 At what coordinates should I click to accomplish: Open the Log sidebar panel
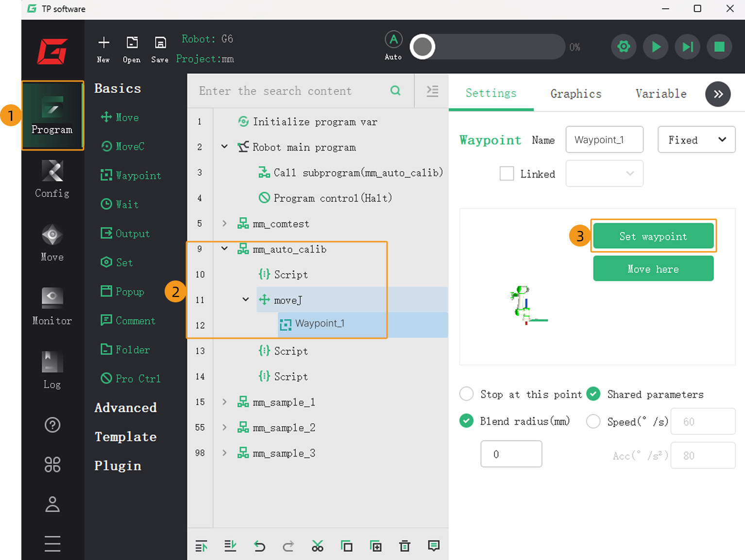click(52, 370)
